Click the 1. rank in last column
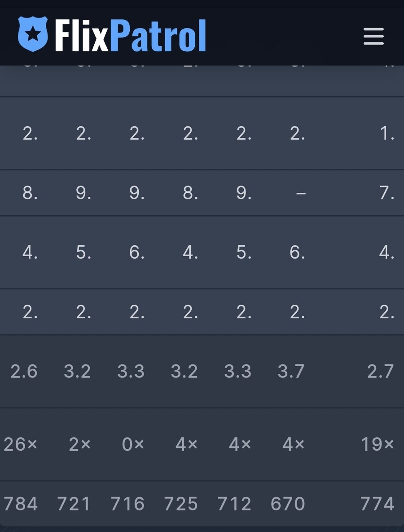Viewport: 404px width, 532px height. tap(387, 134)
